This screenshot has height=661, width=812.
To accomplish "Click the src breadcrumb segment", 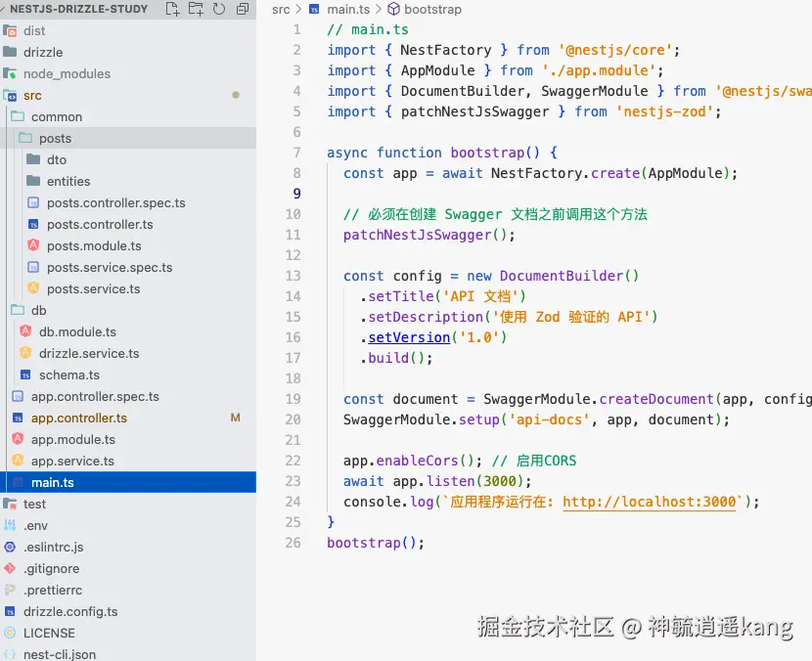I will coord(281,10).
